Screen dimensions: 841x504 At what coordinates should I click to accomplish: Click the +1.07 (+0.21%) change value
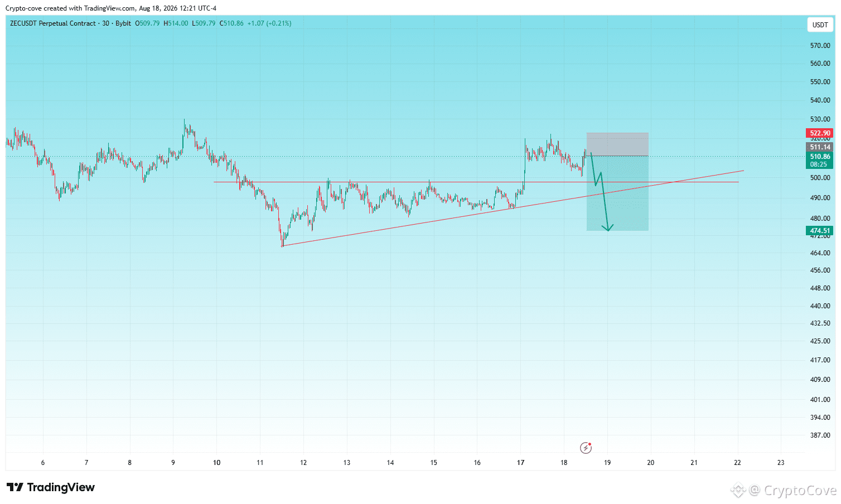click(x=269, y=23)
